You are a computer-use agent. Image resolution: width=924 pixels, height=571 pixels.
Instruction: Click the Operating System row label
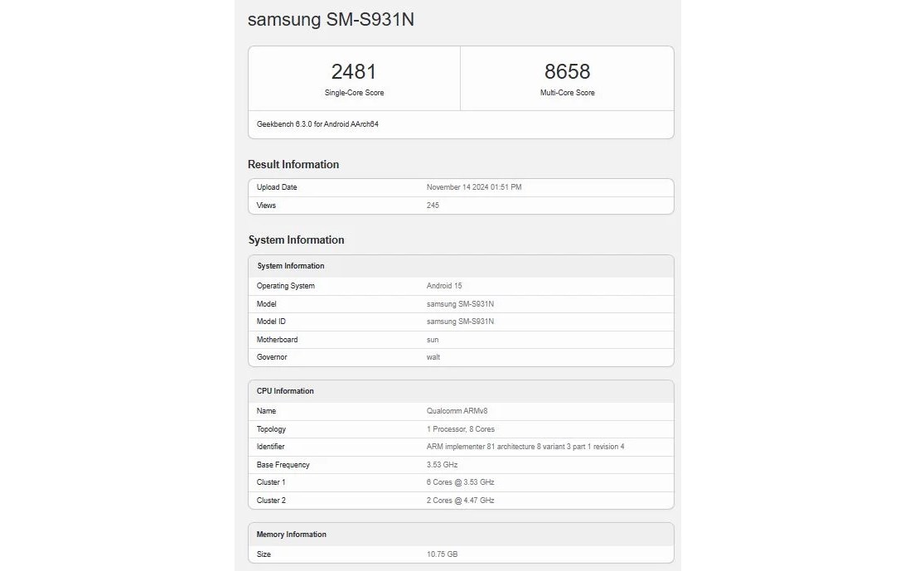[x=285, y=286]
